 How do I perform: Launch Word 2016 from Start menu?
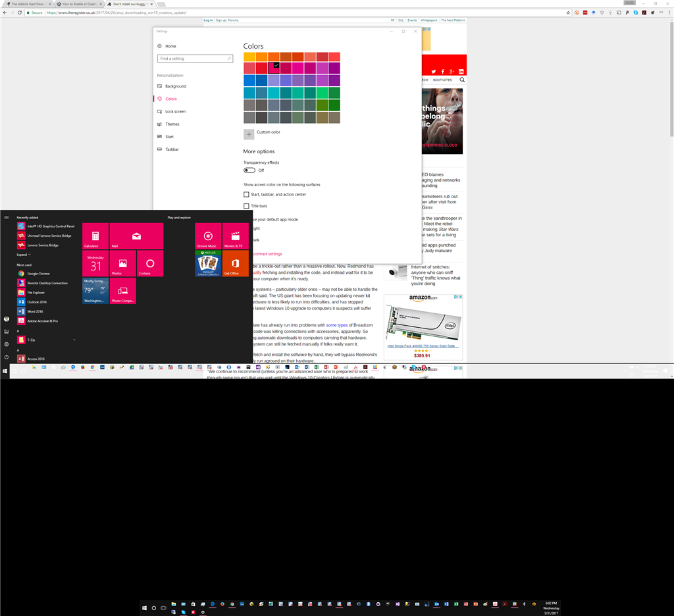(x=36, y=311)
